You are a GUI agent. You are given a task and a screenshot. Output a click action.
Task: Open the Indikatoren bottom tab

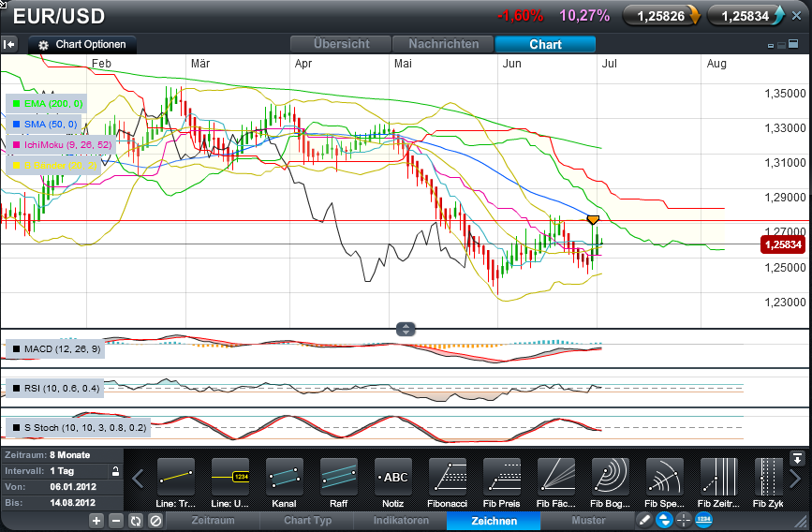[x=401, y=521]
